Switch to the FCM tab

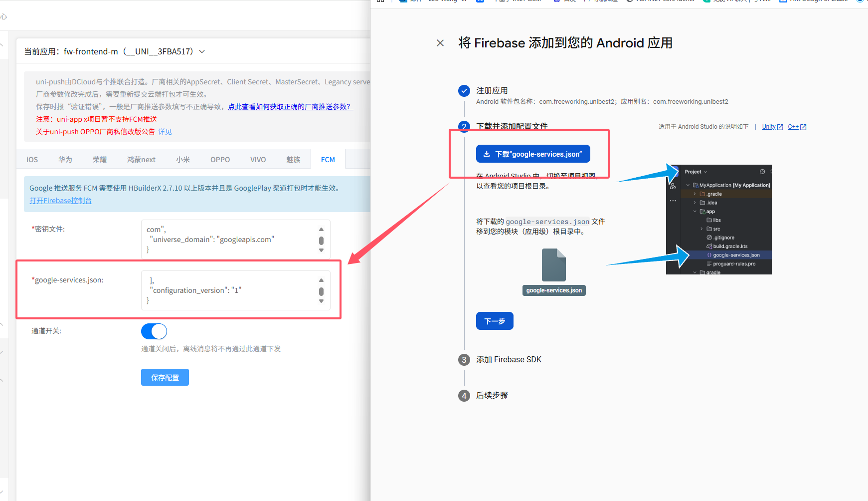click(328, 159)
